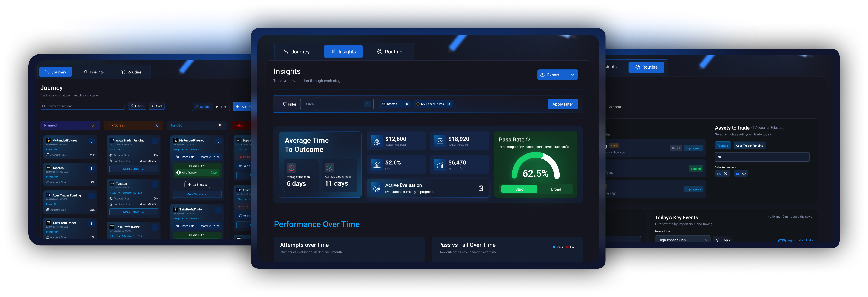Open three-dot menu on In Progress TakeProfitTrader card
This screenshot has height=297, width=868.
tap(155, 227)
